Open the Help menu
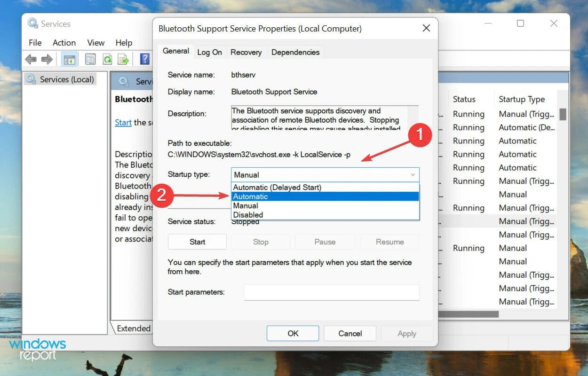 point(124,43)
